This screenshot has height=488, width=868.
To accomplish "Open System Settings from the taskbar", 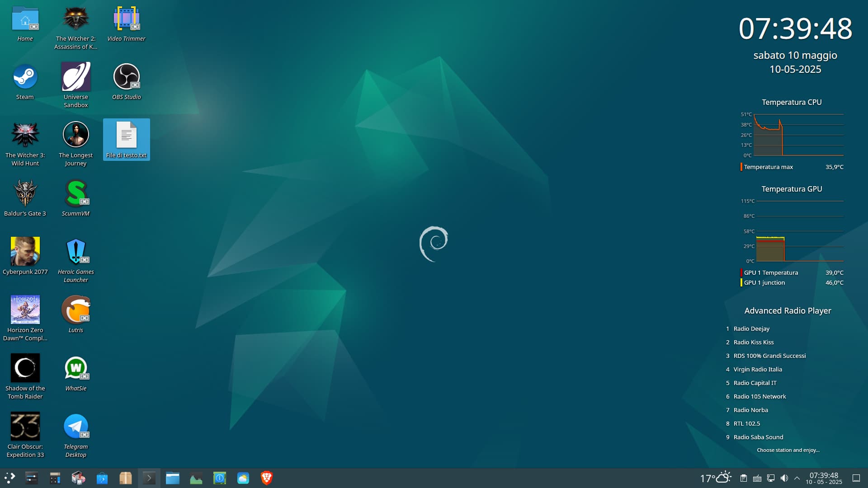I will coord(32,478).
